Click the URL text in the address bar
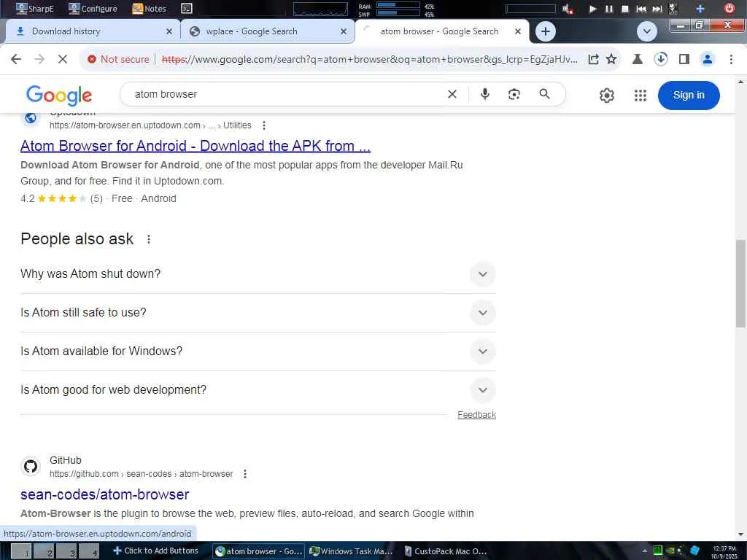Viewport: 747px width, 560px height. (370, 59)
